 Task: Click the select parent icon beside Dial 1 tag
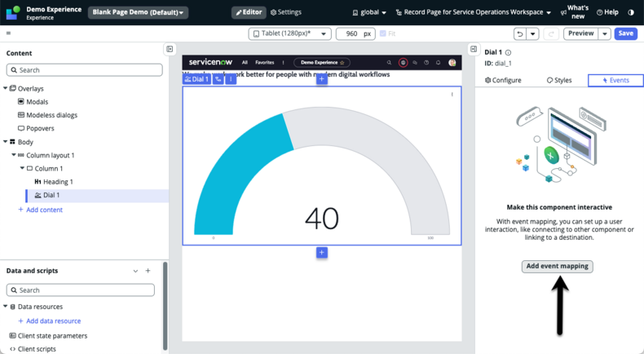(x=218, y=79)
